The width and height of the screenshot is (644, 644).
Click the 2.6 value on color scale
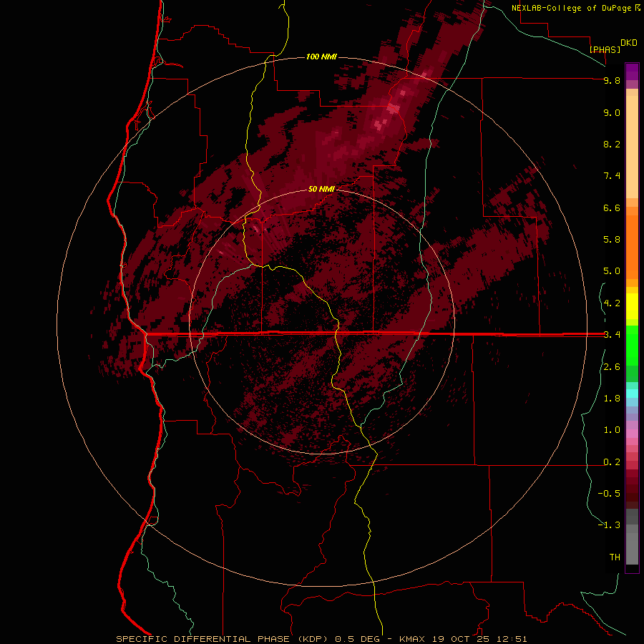click(612, 367)
